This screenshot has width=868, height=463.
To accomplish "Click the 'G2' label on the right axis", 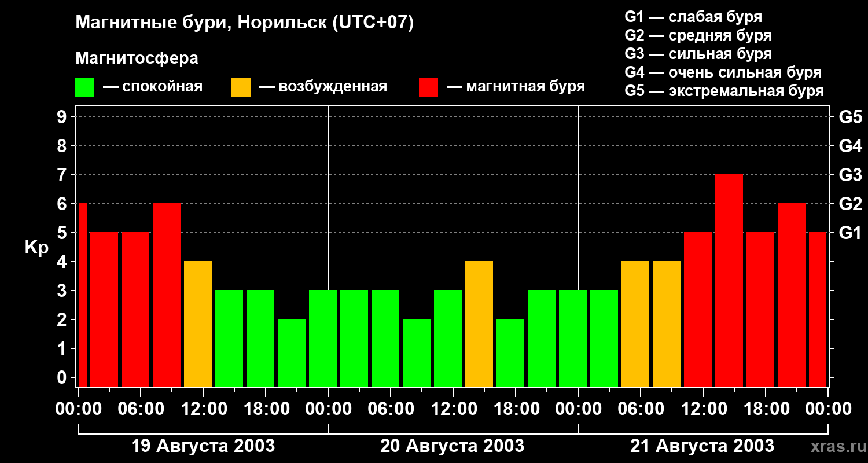I will point(850,204).
